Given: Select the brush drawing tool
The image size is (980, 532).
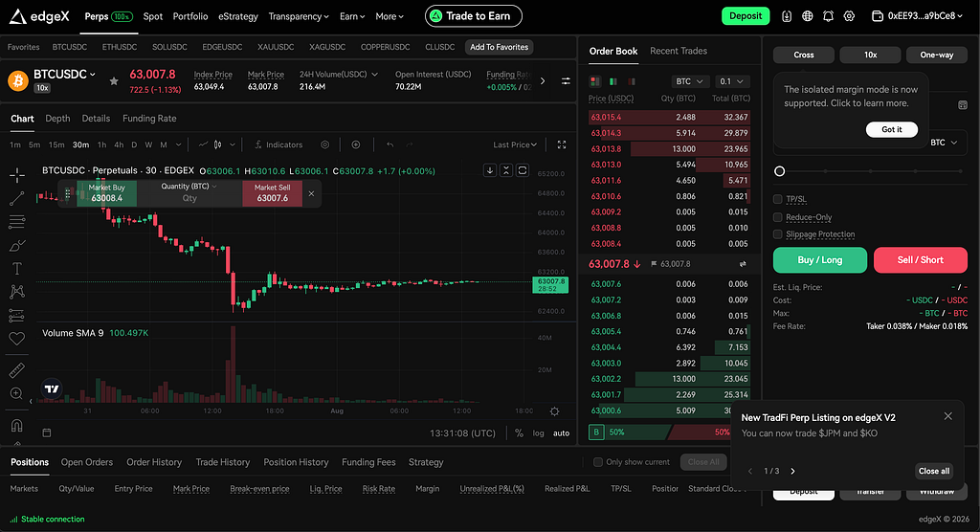Looking at the screenshot, I should pyautogui.click(x=17, y=245).
